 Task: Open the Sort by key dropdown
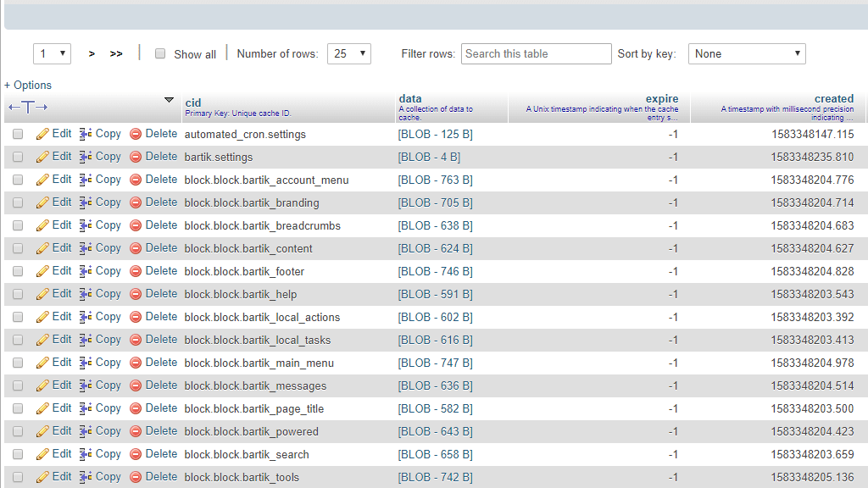pyautogui.click(x=746, y=53)
